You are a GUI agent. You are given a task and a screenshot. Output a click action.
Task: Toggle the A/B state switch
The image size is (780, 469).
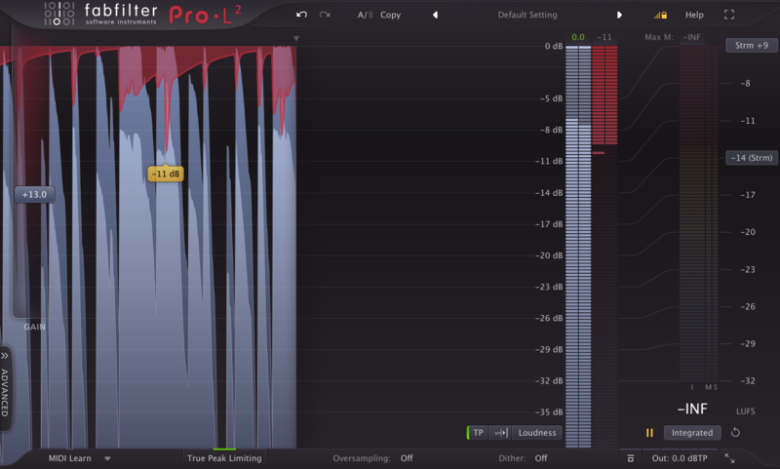pyautogui.click(x=365, y=15)
